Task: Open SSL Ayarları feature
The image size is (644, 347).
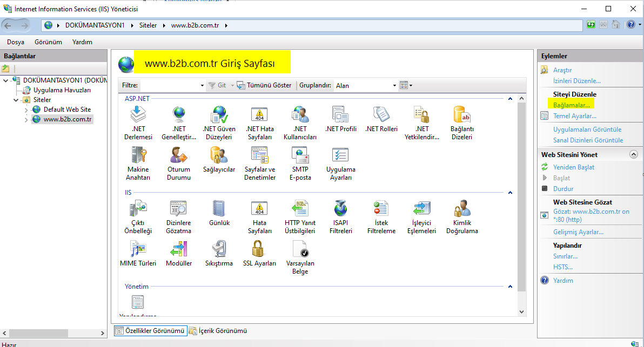Action: pos(259,254)
